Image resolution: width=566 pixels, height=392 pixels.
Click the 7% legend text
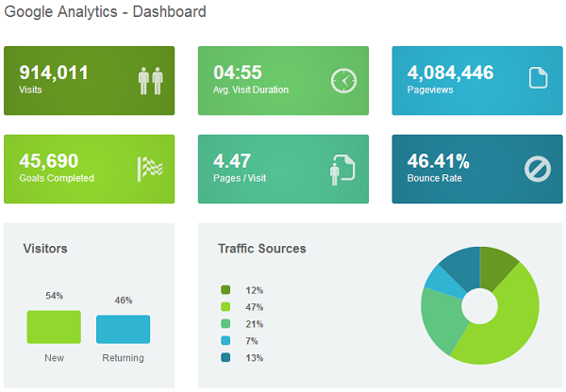(252, 341)
